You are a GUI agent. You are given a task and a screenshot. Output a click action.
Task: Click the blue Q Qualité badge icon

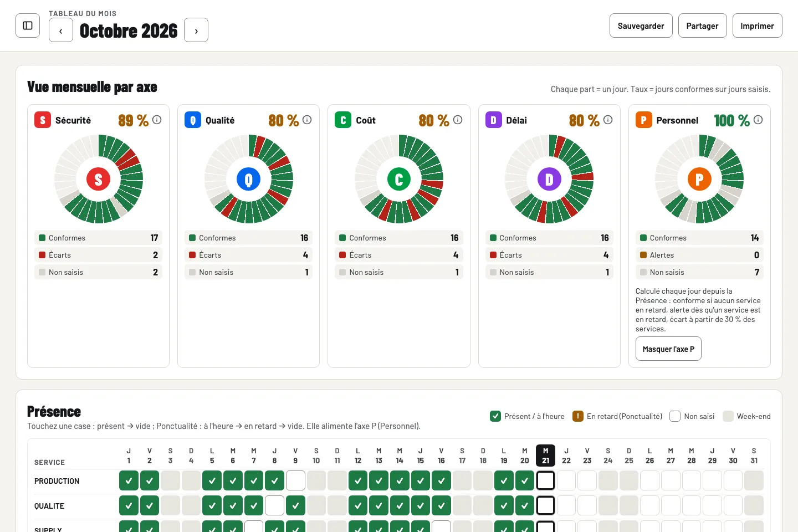[193, 120]
